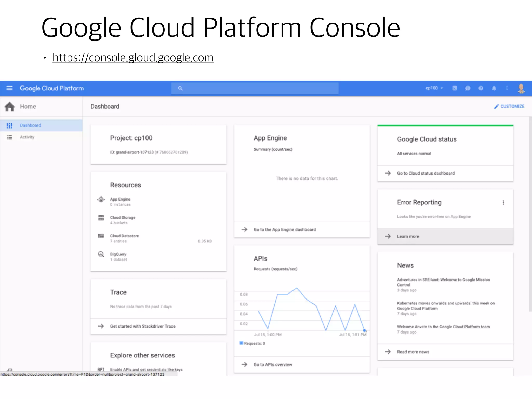Open the help question-mark icon

click(481, 88)
